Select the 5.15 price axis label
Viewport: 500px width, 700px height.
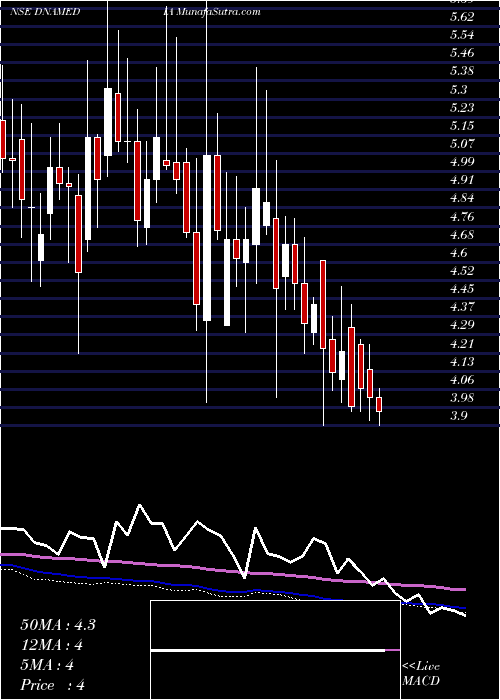click(462, 126)
